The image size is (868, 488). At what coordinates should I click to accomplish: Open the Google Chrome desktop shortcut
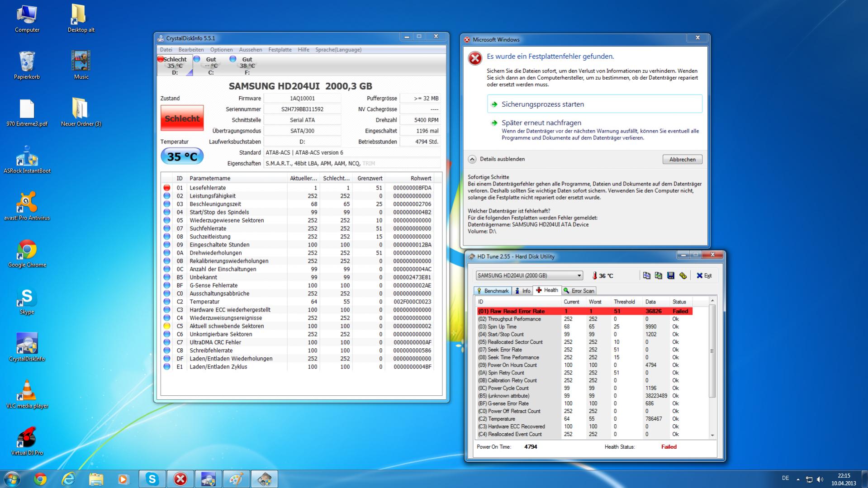pos(27,254)
